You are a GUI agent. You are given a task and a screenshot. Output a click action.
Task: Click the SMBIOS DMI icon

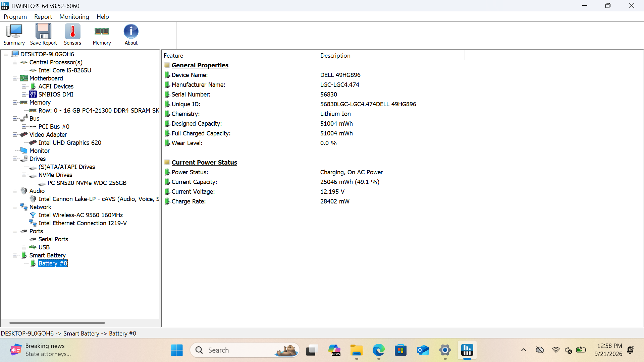click(33, 95)
